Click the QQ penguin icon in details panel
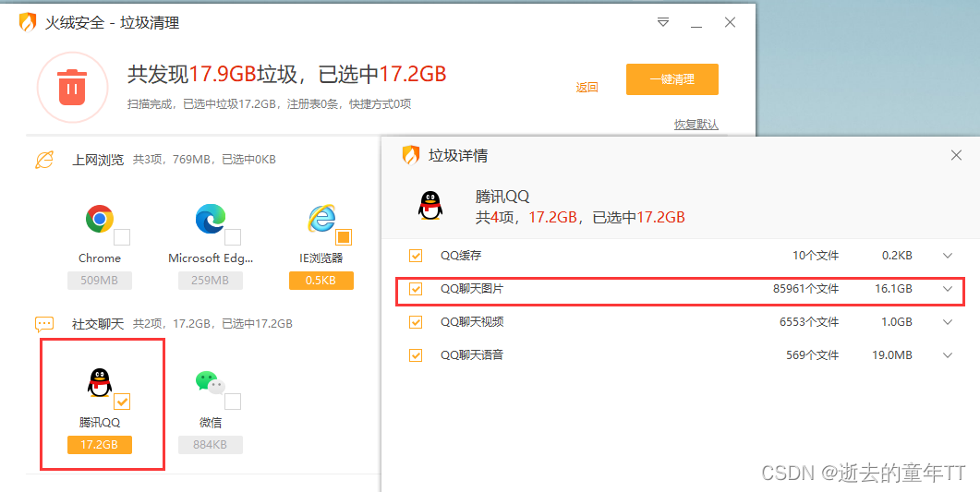980x492 pixels. (430, 206)
